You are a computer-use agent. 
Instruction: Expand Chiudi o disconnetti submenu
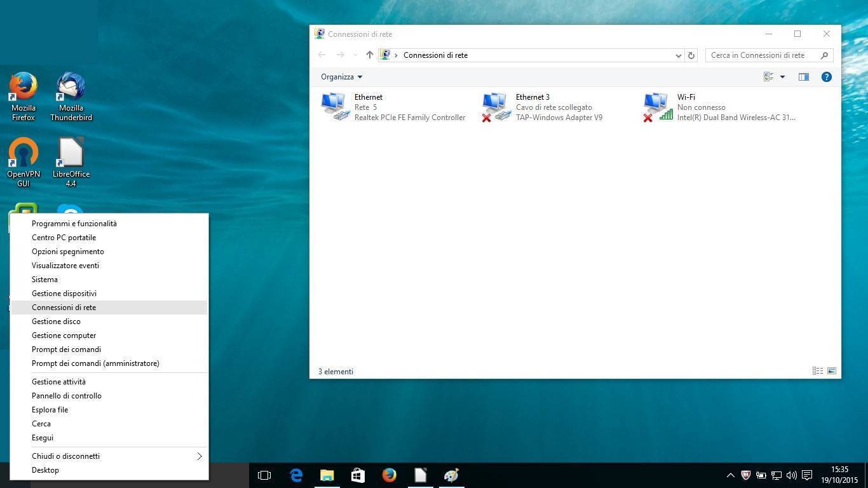[x=109, y=456]
